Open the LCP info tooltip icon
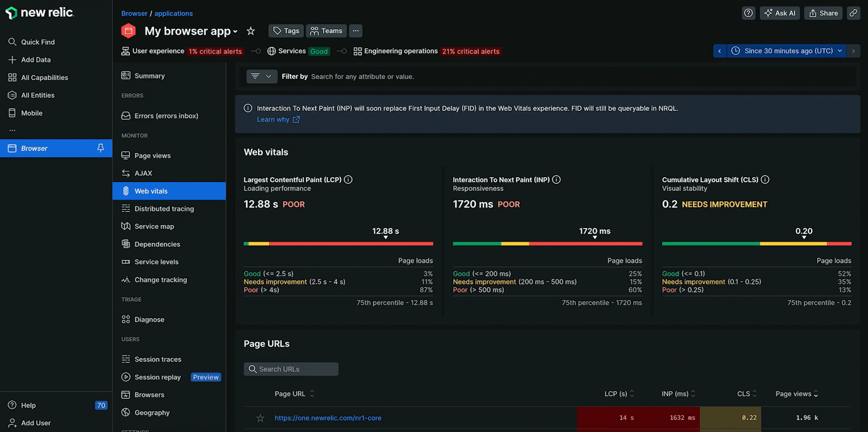This screenshot has width=868, height=432. tap(348, 180)
